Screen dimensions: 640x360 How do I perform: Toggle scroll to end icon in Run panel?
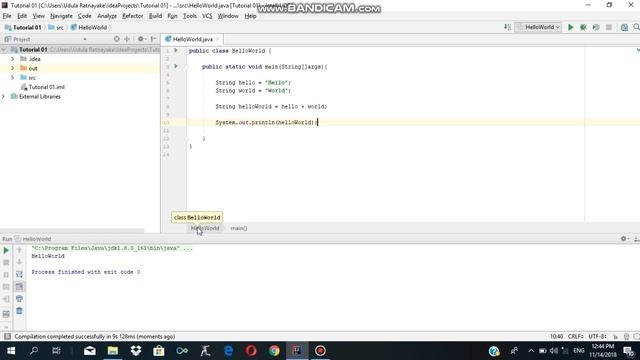pos(19,287)
